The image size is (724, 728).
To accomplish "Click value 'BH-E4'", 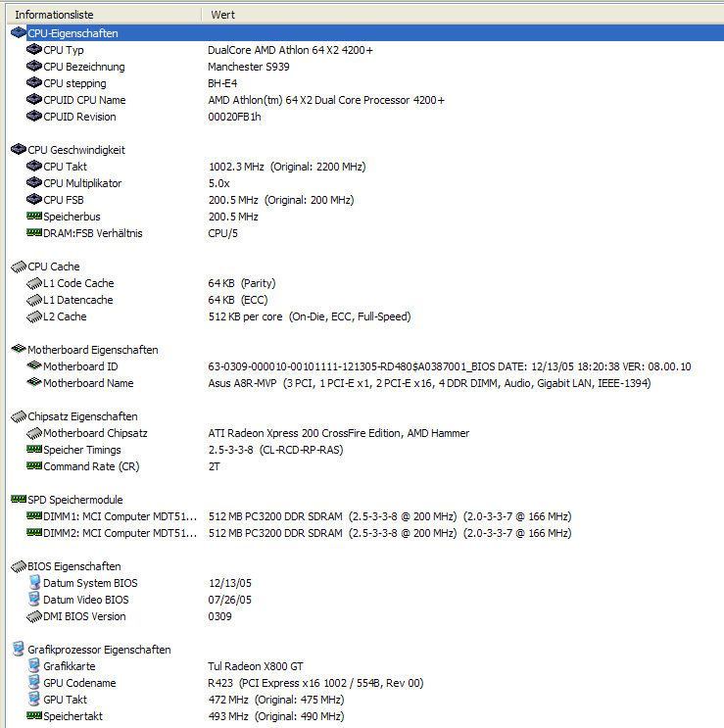I will pyautogui.click(x=222, y=83).
